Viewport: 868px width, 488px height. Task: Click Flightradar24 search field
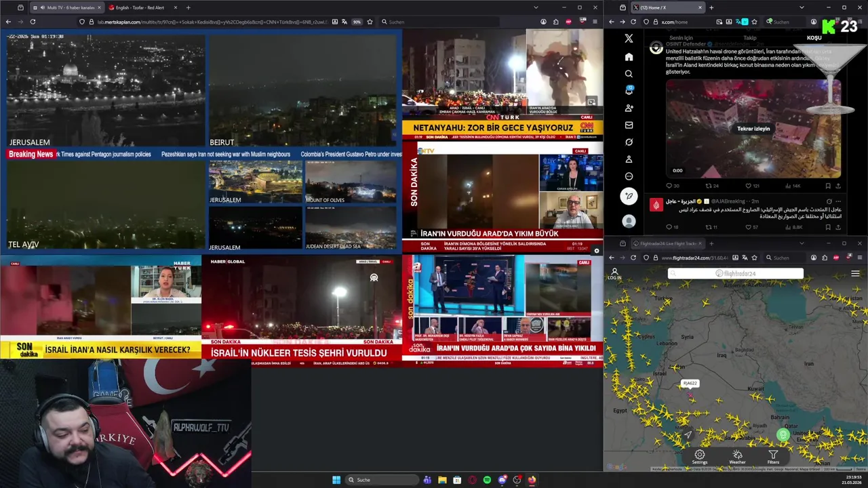pos(736,274)
